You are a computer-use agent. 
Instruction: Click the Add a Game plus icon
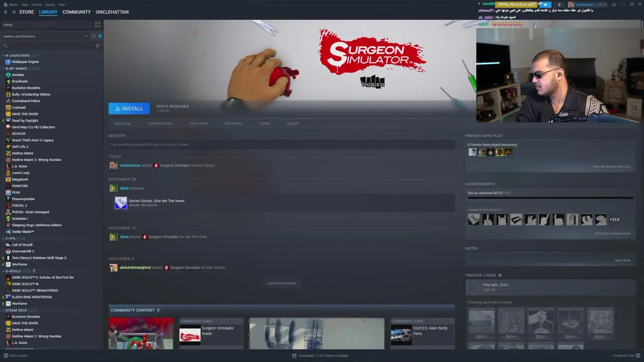point(6,355)
